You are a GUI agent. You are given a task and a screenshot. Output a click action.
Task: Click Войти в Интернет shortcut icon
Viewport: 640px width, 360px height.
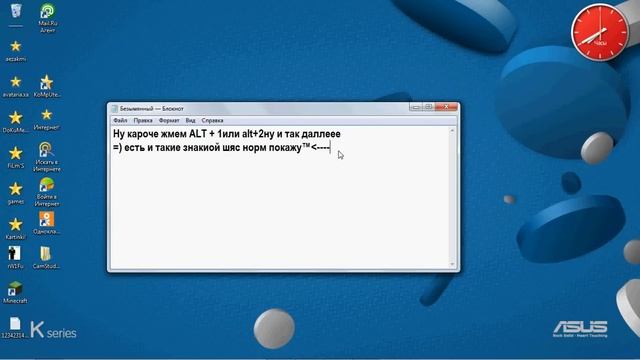point(47,185)
